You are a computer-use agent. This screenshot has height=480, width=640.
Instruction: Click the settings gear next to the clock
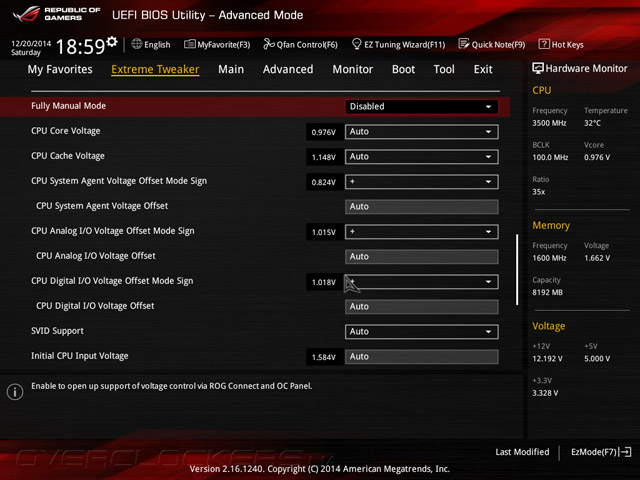(x=112, y=41)
